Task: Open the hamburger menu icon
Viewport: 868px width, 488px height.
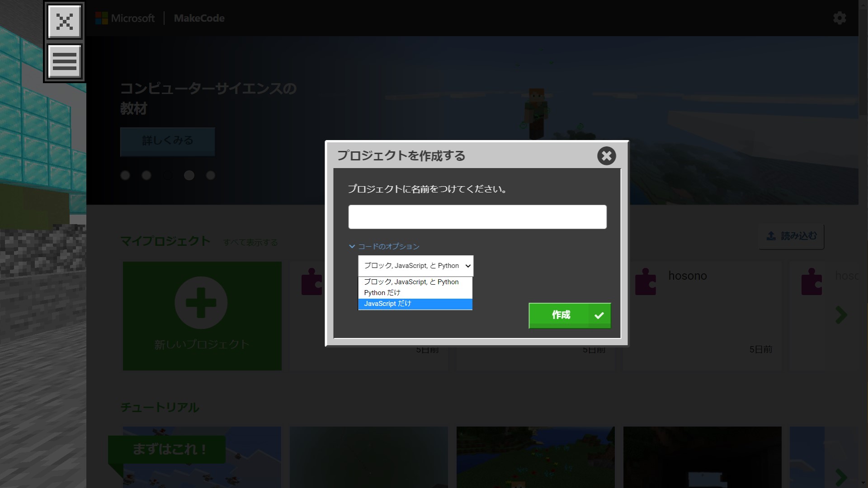Action: pos(64,61)
